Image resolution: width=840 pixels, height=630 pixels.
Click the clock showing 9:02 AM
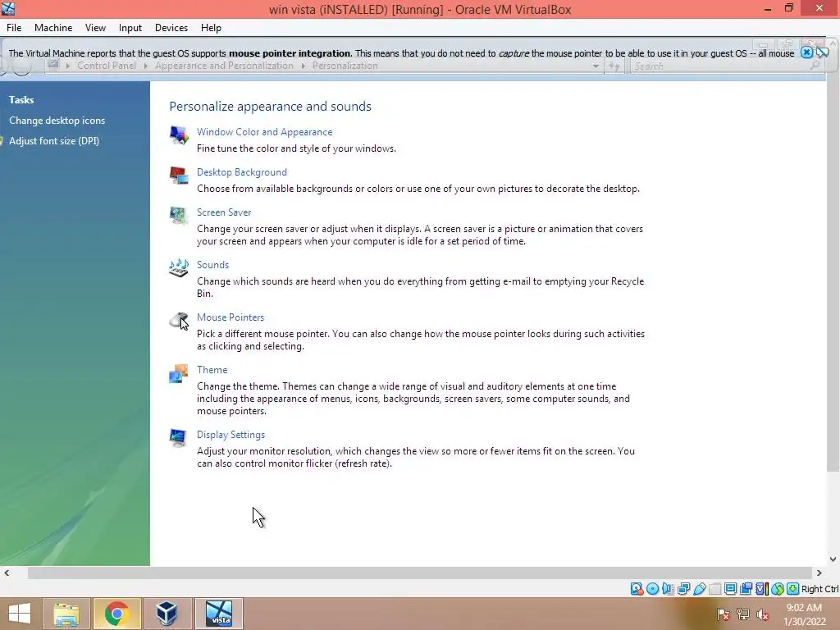pos(804,608)
